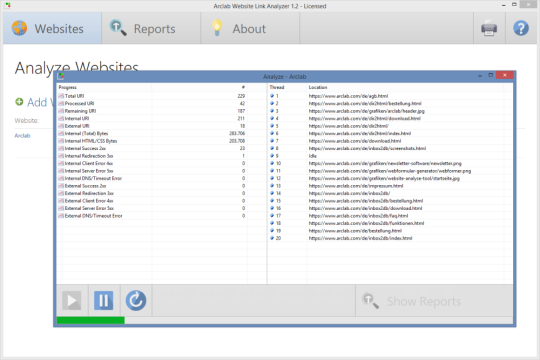Click thread 17 faq.html location
540x360 pixels.
point(358,216)
